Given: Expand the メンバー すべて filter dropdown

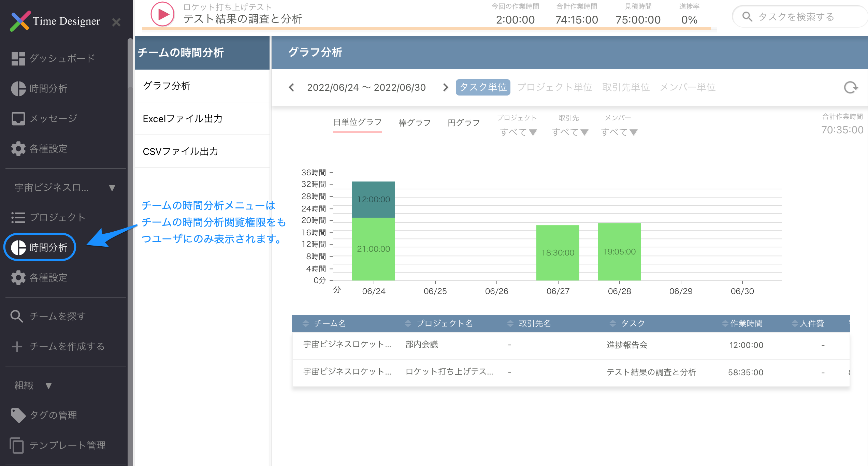Looking at the screenshot, I should [619, 132].
